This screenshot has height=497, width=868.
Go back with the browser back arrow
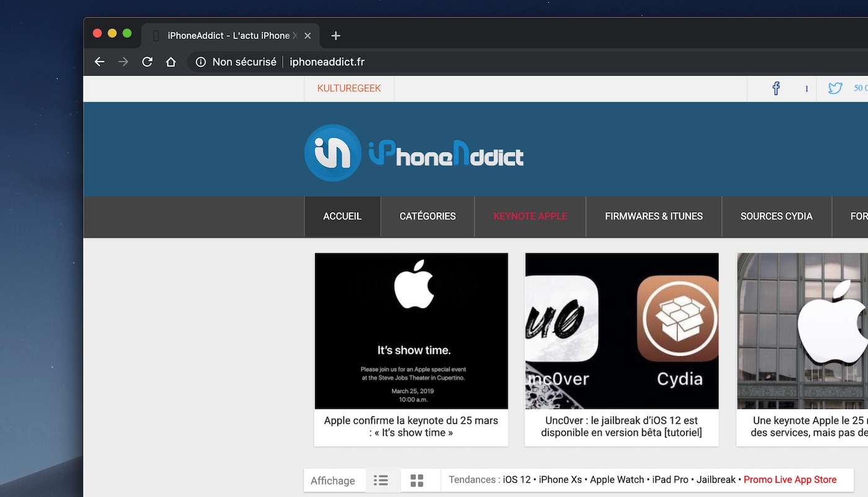pyautogui.click(x=99, y=62)
